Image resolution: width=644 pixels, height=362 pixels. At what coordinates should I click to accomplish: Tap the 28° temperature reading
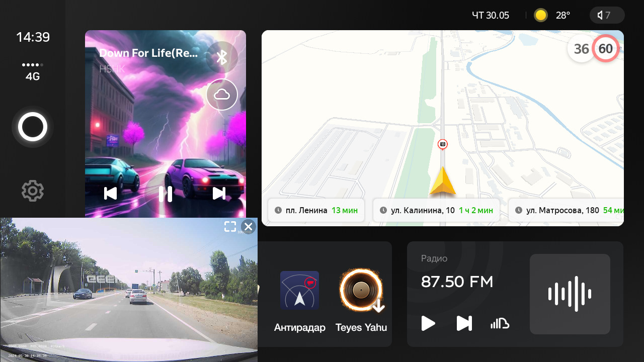pos(563,15)
